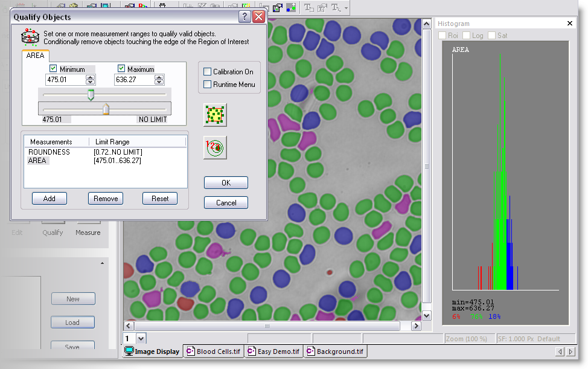Increase the Minimum value with spinner up arrow
588x369 pixels.
[91, 77]
